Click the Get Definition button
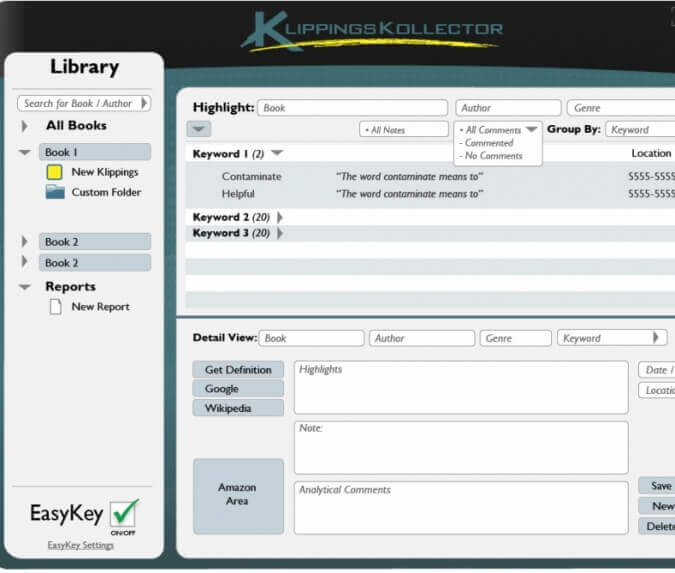This screenshot has width=675, height=573. 238,370
